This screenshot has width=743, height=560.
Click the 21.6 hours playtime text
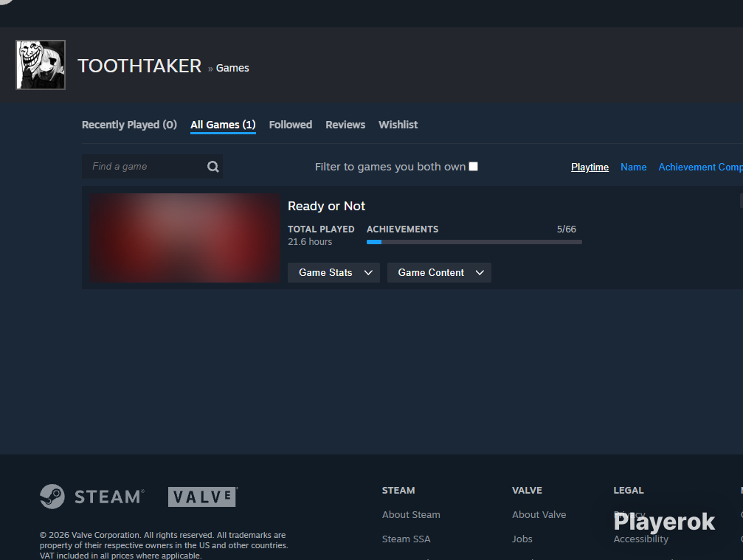310,241
